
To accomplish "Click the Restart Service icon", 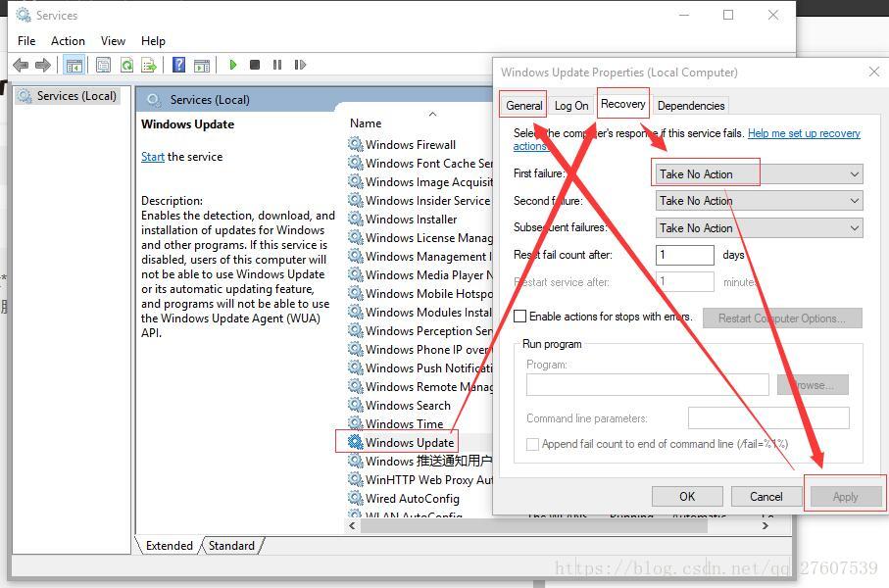I will click(x=300, y=65).
